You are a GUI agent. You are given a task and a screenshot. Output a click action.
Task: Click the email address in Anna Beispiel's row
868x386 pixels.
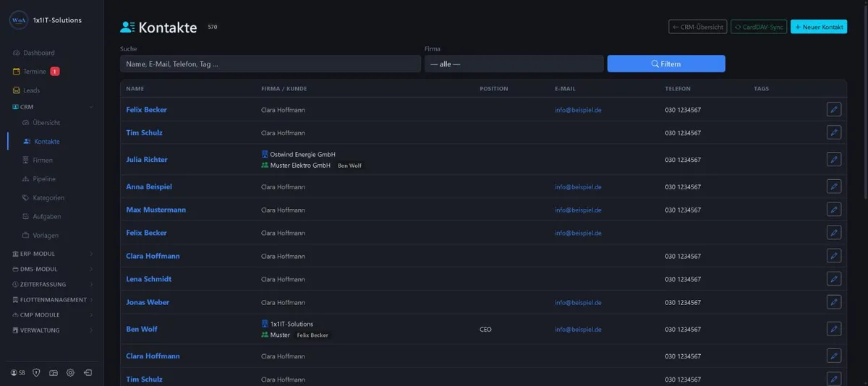pos(578,186)
